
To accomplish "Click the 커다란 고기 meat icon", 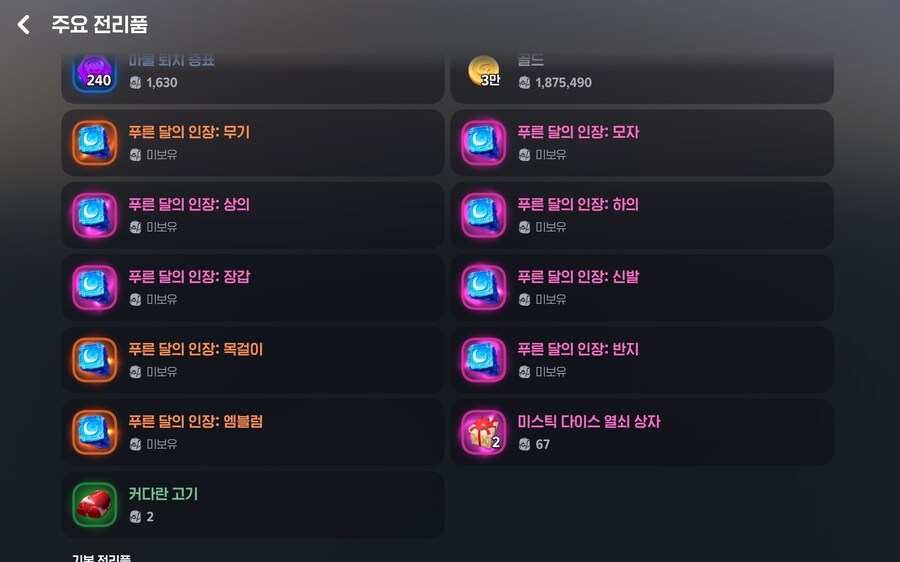I will [95, 505].
